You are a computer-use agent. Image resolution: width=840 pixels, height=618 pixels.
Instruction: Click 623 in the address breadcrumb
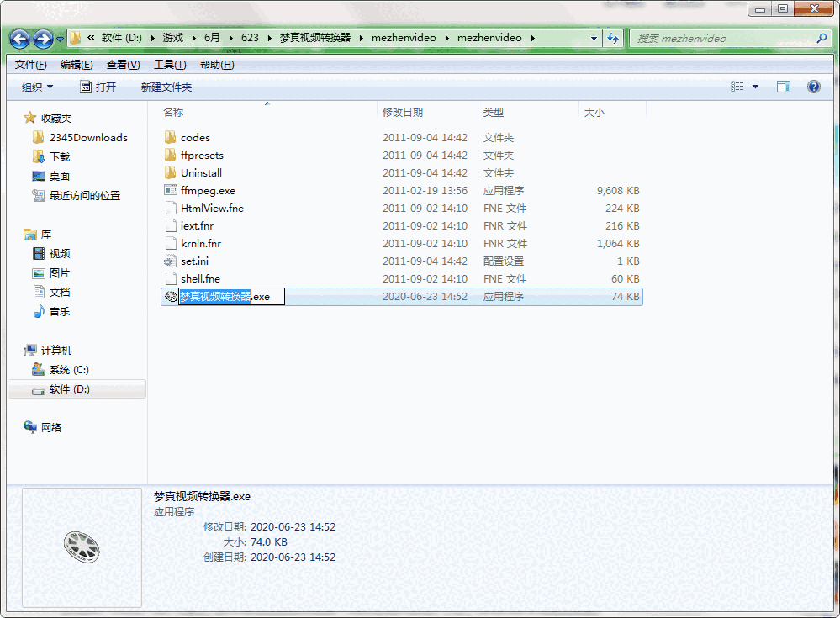[251, 38]
